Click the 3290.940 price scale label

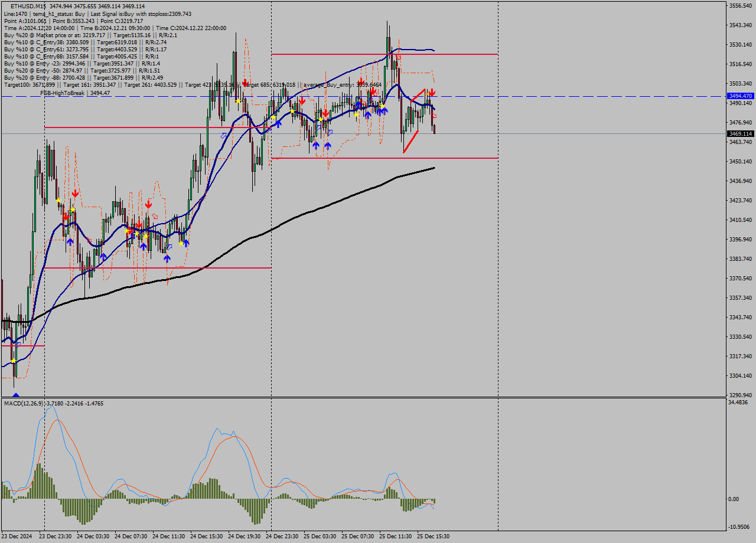[x=741, y=395]
